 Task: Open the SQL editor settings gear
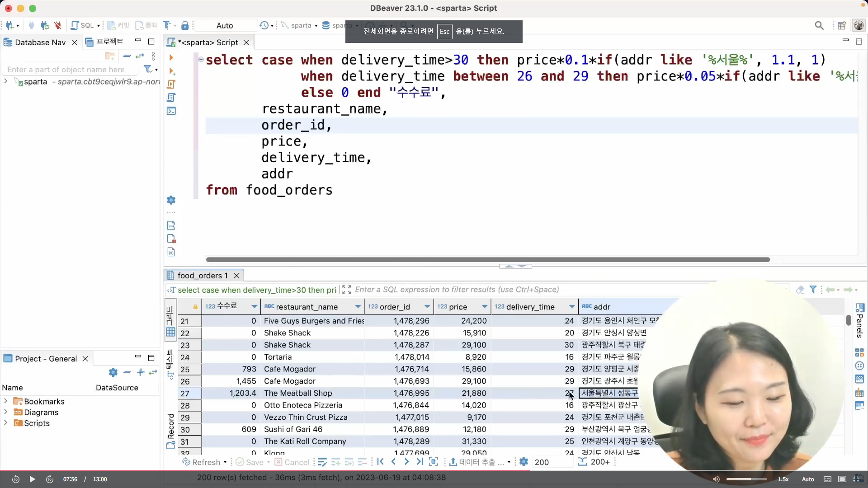(x=171, y=200)
